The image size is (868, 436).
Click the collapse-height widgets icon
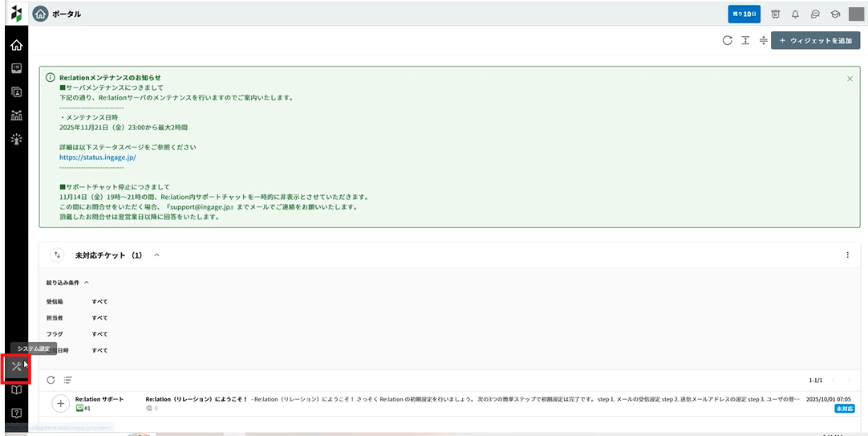pyautogui.click(x=764, y=40)
